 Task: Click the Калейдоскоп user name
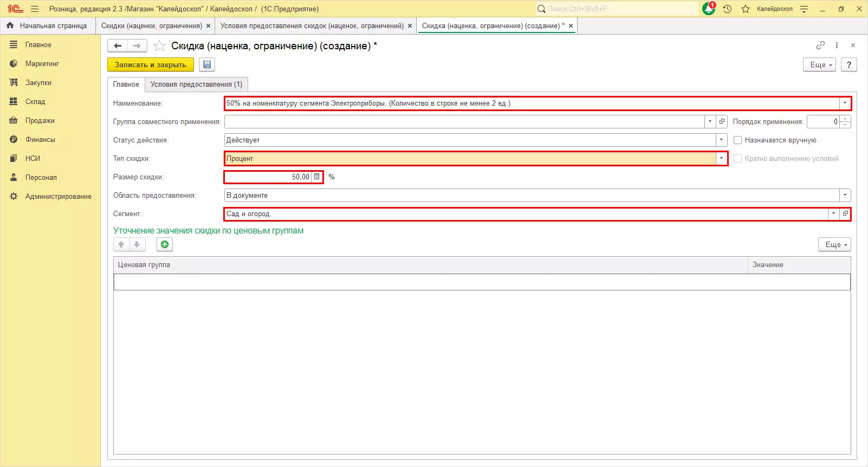pos(775,9)
